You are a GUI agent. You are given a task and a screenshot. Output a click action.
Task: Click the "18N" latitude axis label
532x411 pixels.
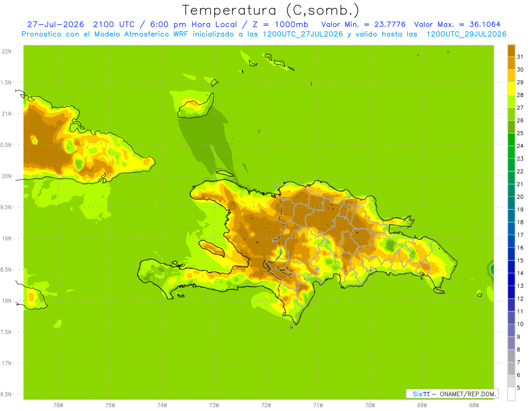(7, 301)
